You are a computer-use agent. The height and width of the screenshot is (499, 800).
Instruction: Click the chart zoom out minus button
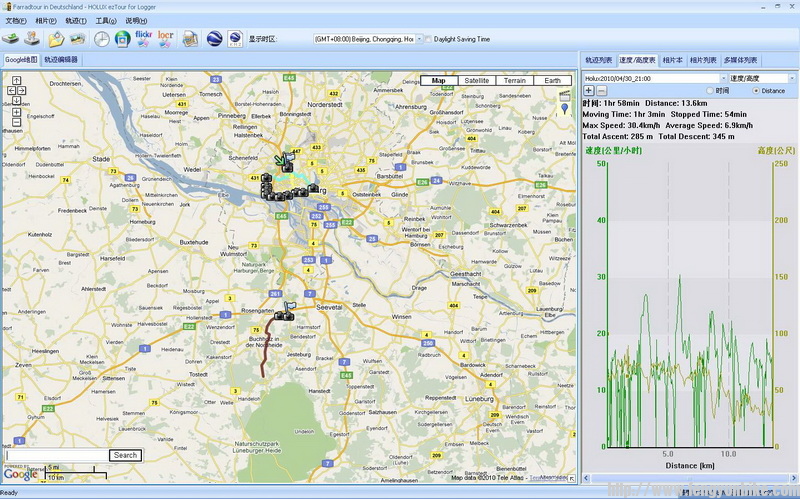(x=601, y=90)
